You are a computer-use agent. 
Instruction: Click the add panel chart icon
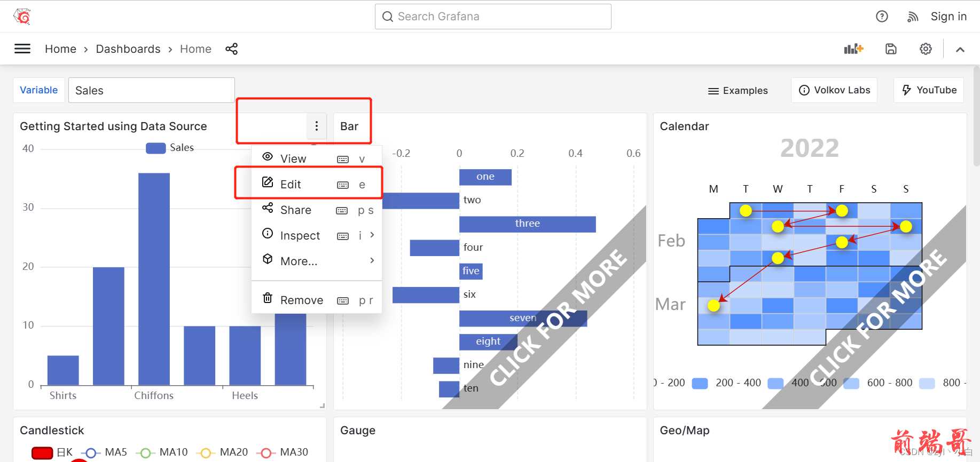point(853,49)
